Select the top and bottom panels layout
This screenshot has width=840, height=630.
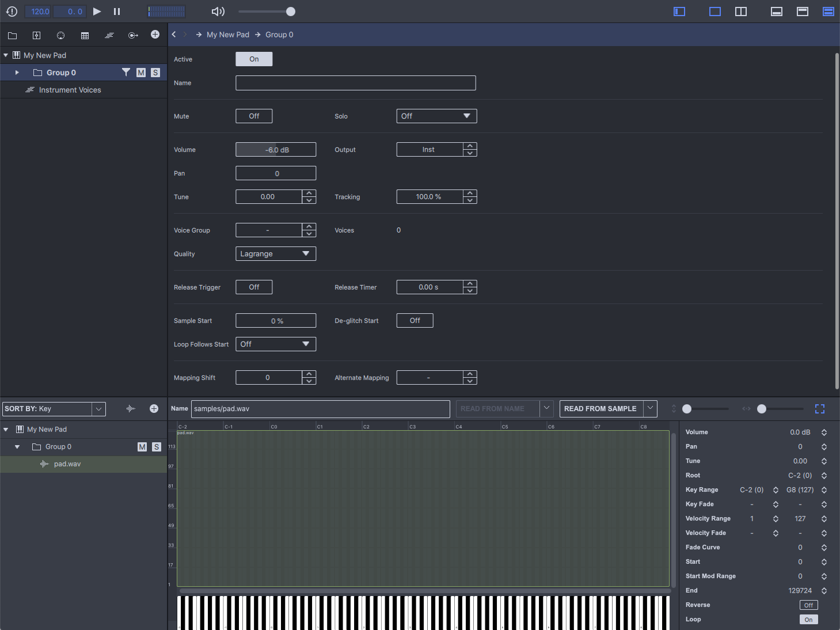click(828, 12)
